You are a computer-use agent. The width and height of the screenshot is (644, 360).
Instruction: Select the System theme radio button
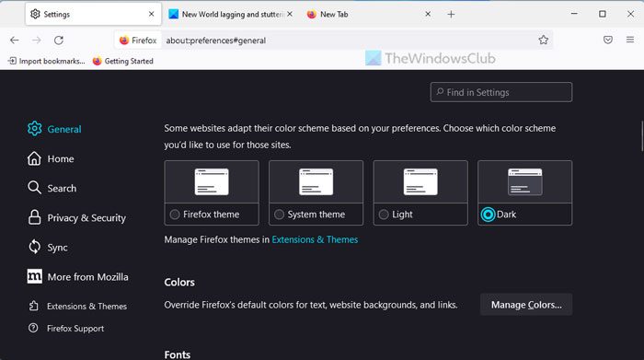pyautogui.click(x=279, y=215)
